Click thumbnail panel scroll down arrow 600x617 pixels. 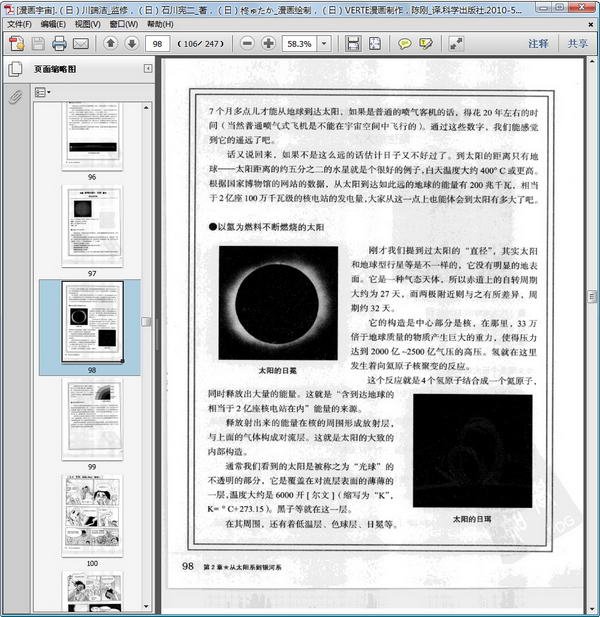[x=146, y=606]
